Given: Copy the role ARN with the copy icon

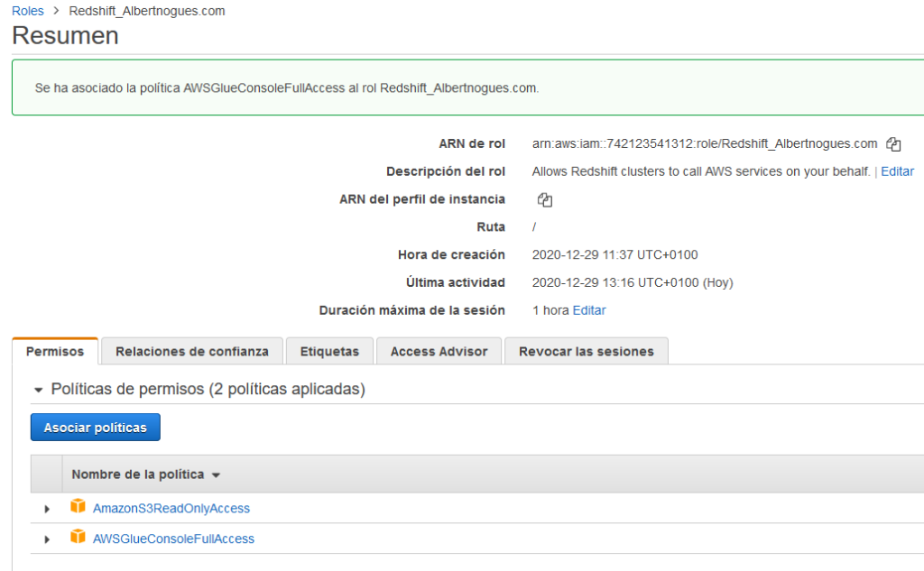Looking at the screenshot, I should coord(893,143).
